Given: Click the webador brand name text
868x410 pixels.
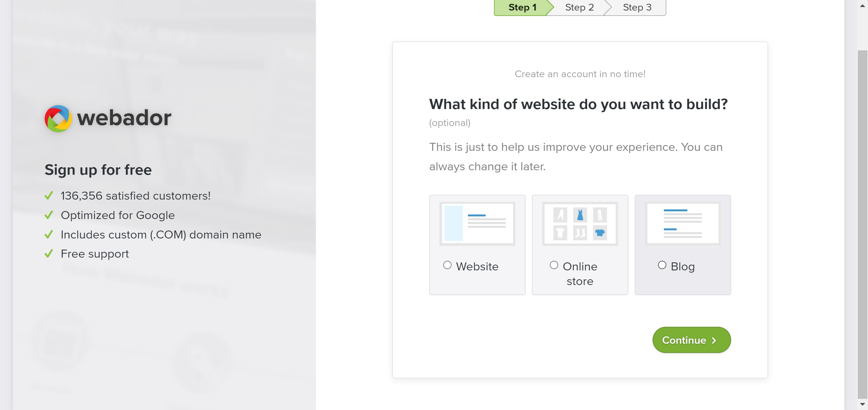Looking at the screenshot, I should [x=124, y=118].
